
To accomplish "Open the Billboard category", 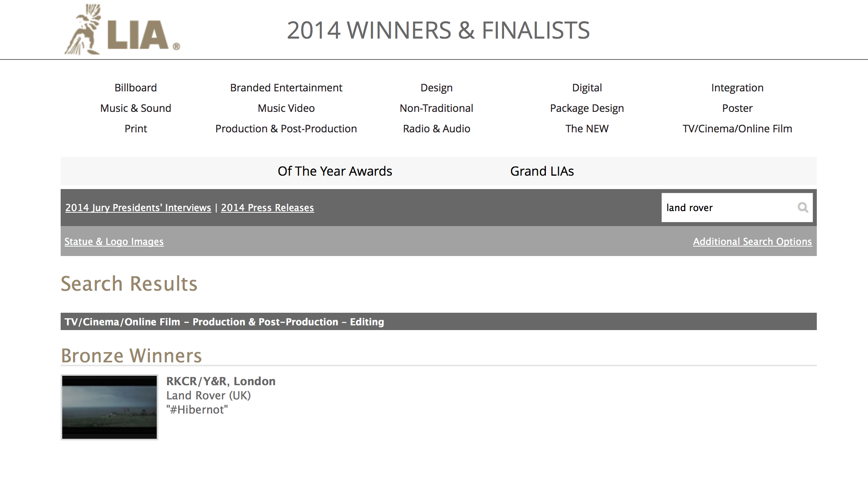I will point(135,87).
